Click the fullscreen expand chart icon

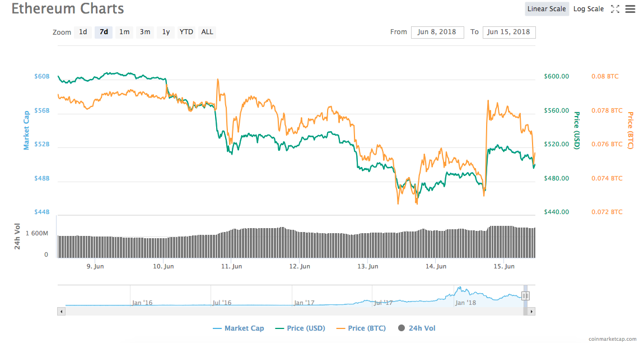click(x=615, y=9)
